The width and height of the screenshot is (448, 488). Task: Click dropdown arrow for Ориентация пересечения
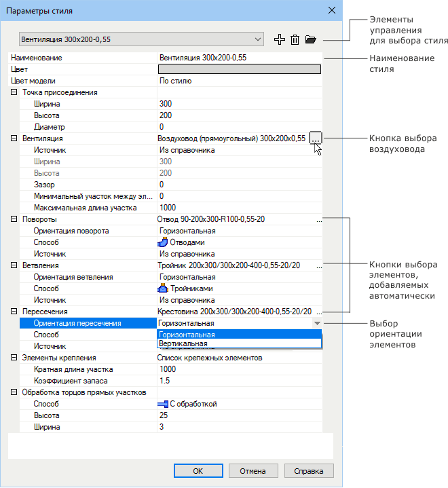[x=317, y=324]
